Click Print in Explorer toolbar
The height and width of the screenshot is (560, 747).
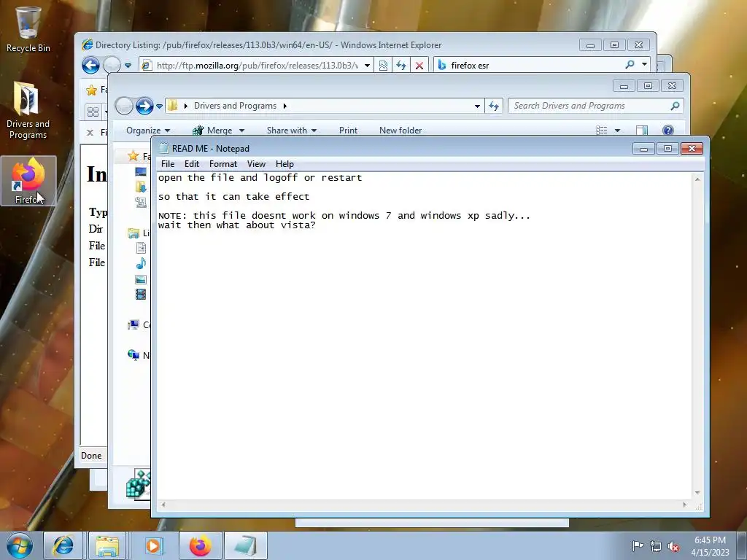tap(348, 130)
